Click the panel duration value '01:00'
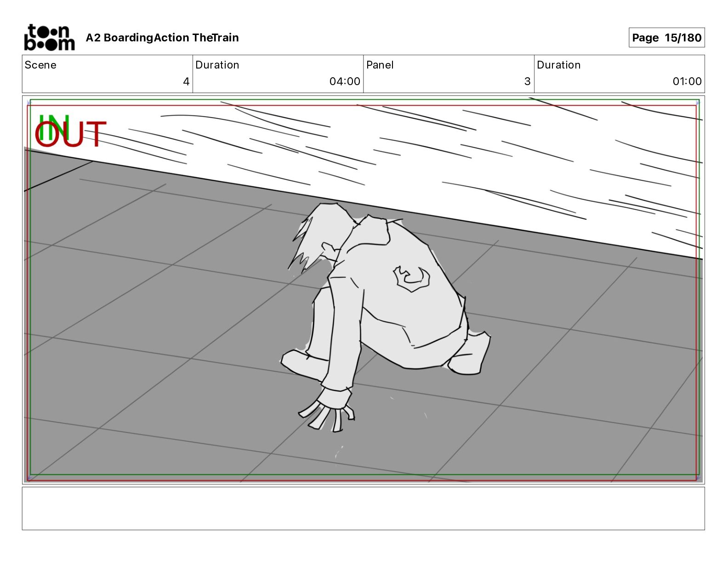728x563 pixels. [x=687, y=81]
